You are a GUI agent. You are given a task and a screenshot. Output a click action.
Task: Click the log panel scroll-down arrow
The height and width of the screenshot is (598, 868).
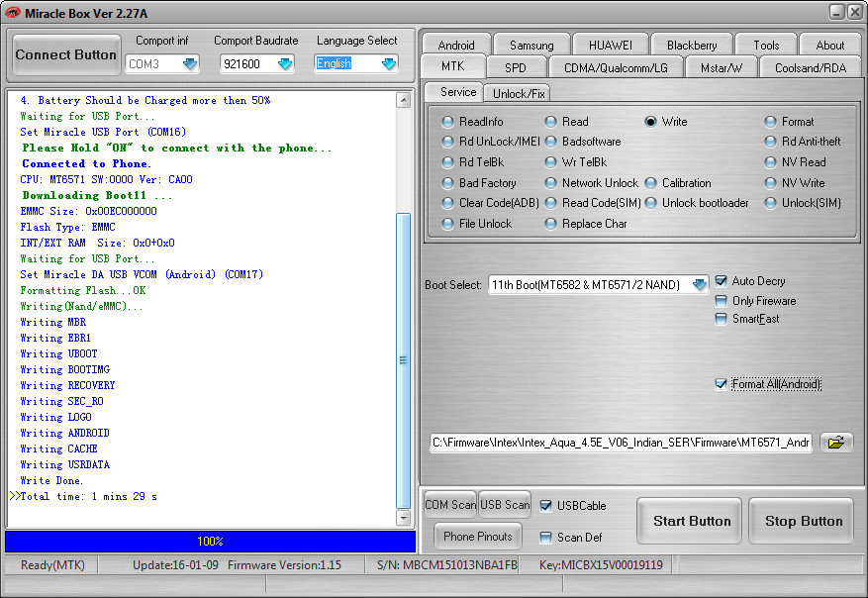click(x=403, y=518)
